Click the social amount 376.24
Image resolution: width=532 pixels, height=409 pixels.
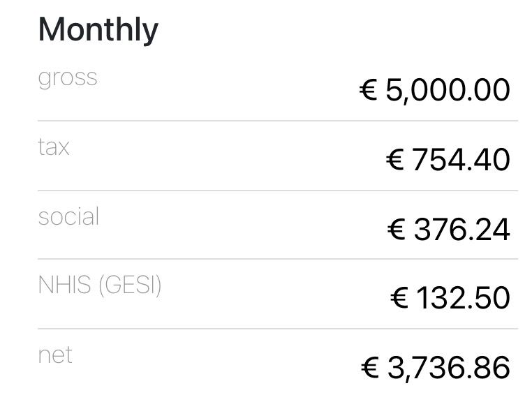click(461, 229)
